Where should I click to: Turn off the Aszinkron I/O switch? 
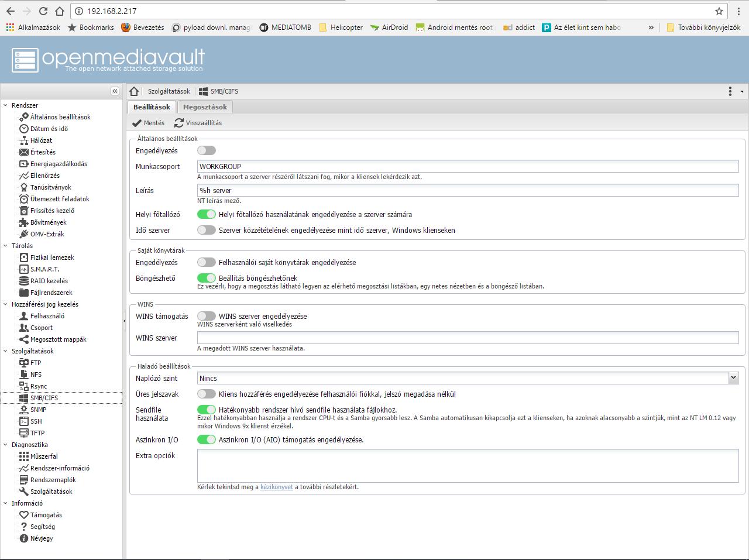(x=207, y=440)
